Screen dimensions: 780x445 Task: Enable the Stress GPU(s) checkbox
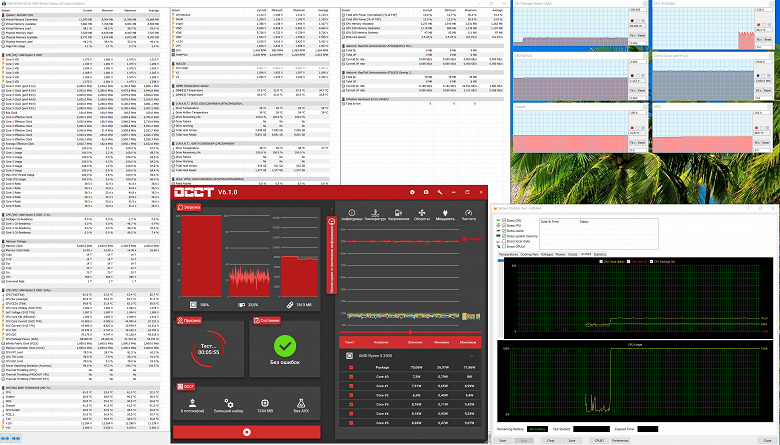tap(502, 246)
